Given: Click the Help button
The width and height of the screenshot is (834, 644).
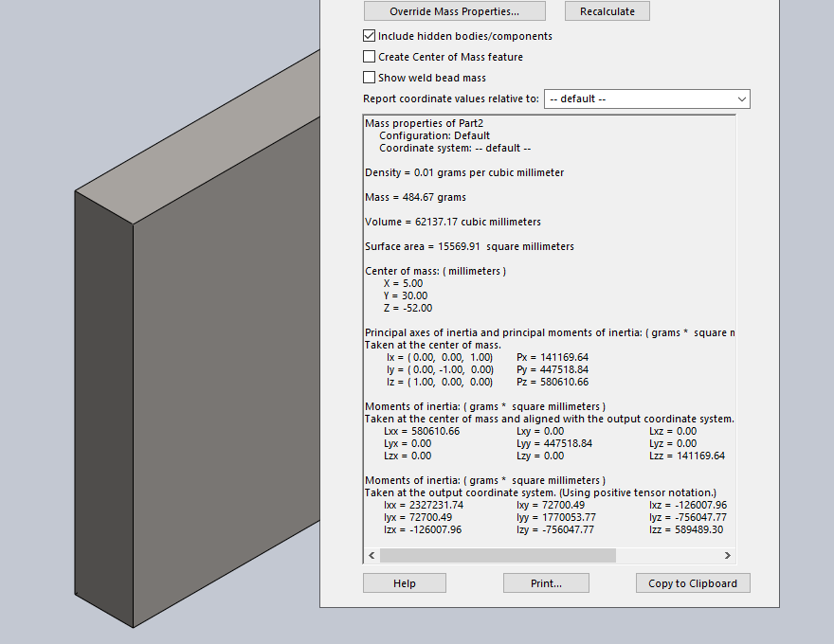Looking at the screenshot, I should (404, 583).
